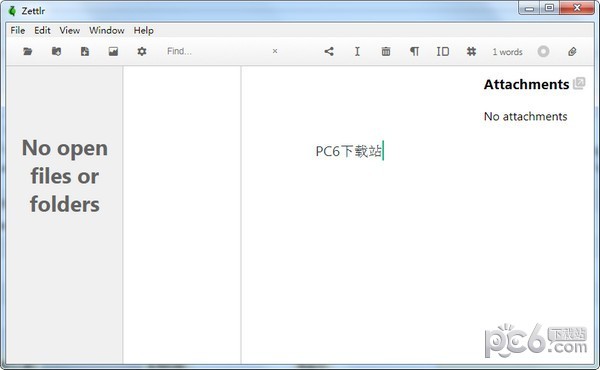Open preferences with the gear icon
This screenshot has height=370, width=600.
[x=142, y=51]
